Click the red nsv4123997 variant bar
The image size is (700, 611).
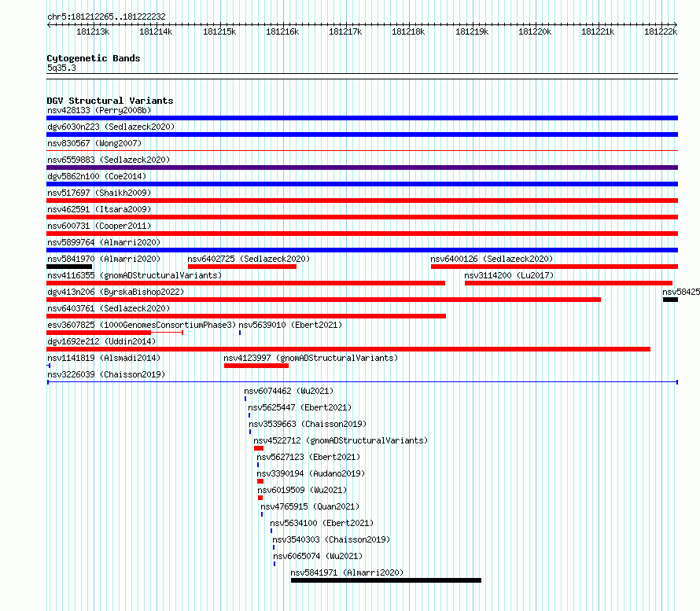pos(256,366)
